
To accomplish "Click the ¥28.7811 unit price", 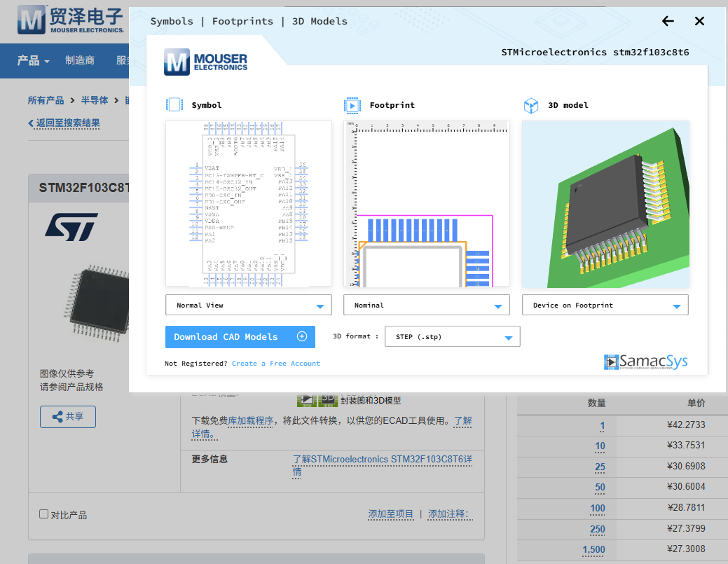I will 686,507.
